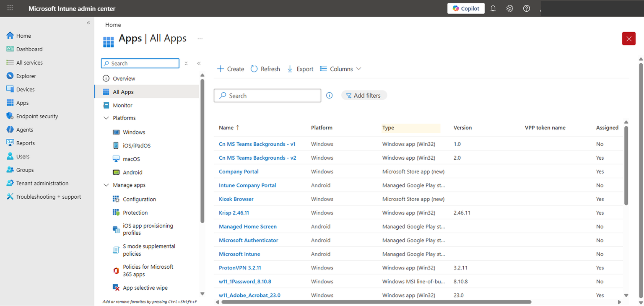Open App selective wipe
Image resolution: width=644 pixels, height=306 pixels.
click(145, 288)
